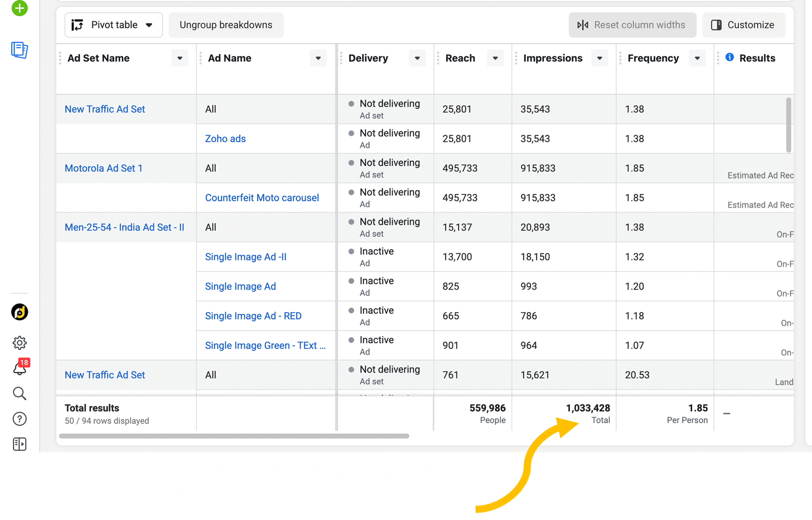Open the Pivot table dropdown
This screenshot has width=812, height=520.
click(x=113, y=25)
